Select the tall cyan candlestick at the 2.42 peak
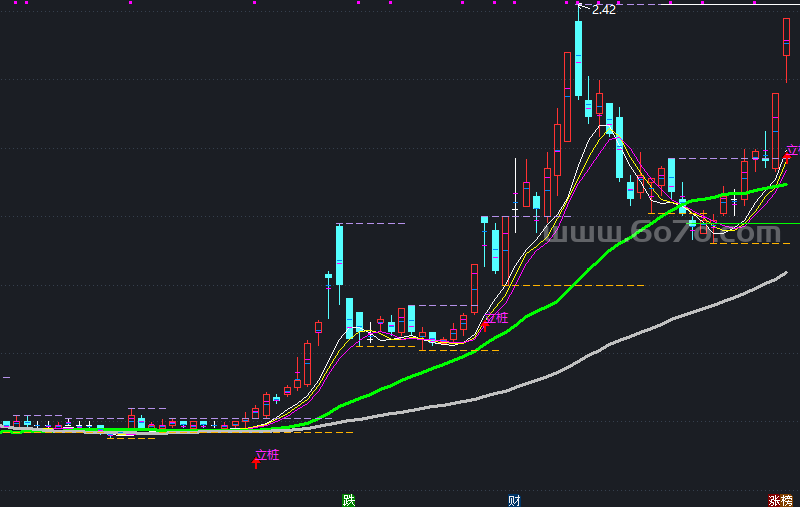Viewport: 800px width, 507px height. (x=578, y=56)
